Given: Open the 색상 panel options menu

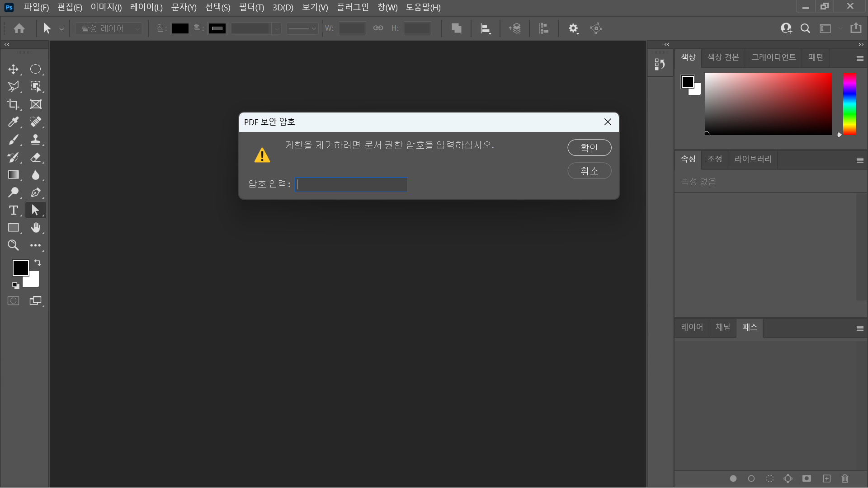Looking at the screenshot, I should [x=860, y=58].
